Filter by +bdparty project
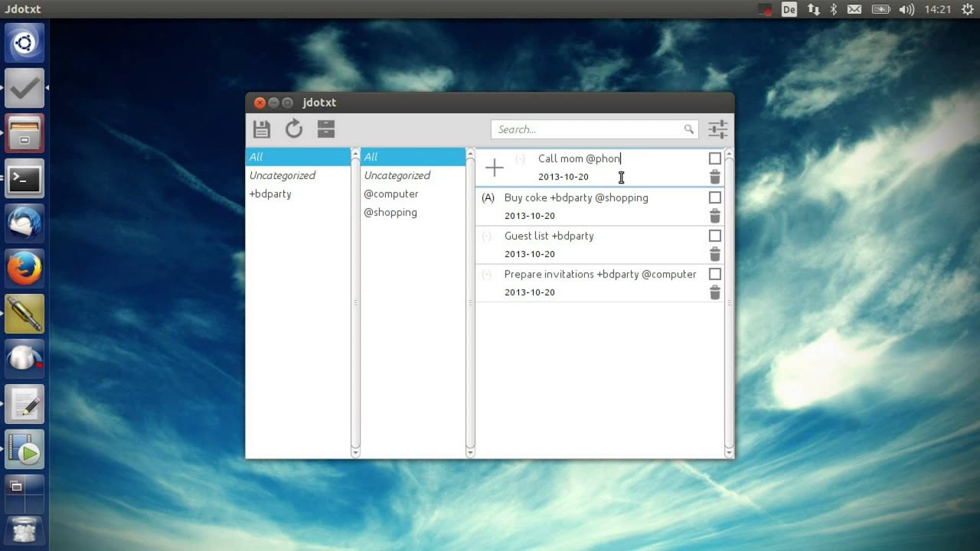The image size is (980, 551). (x=298, y=194)
